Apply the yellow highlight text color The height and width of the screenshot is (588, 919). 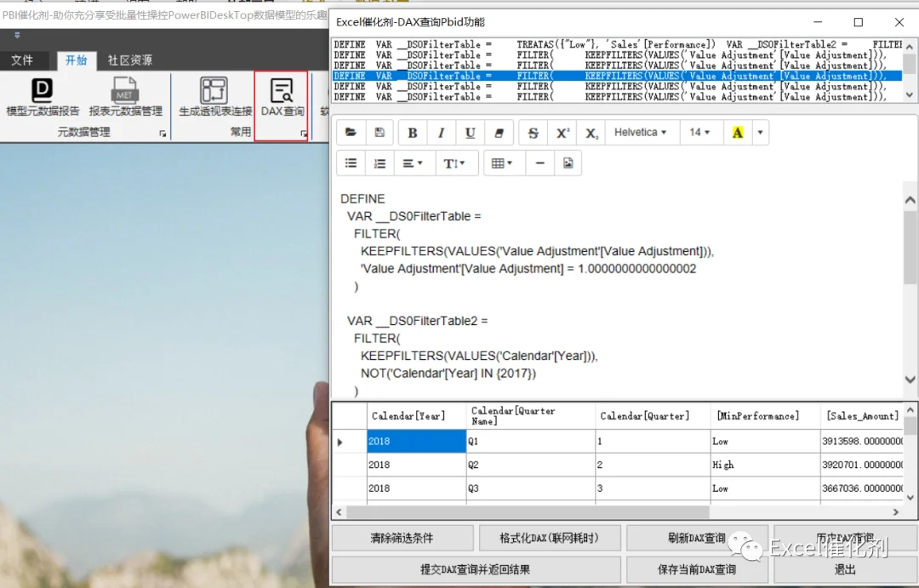[x=737, y=133]
